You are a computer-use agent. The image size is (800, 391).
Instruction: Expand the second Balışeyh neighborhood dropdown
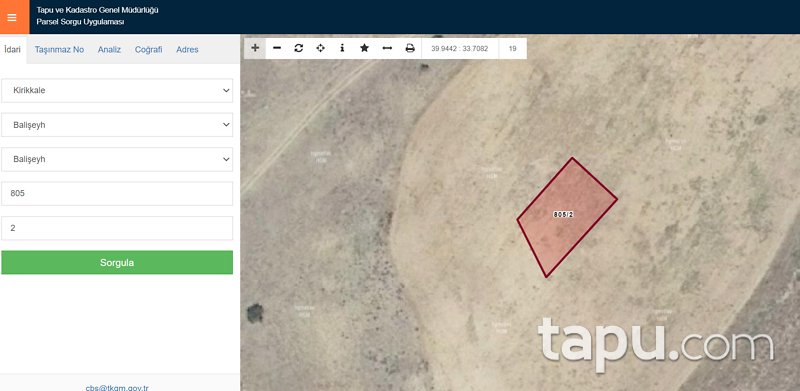[x=117, y=159]
